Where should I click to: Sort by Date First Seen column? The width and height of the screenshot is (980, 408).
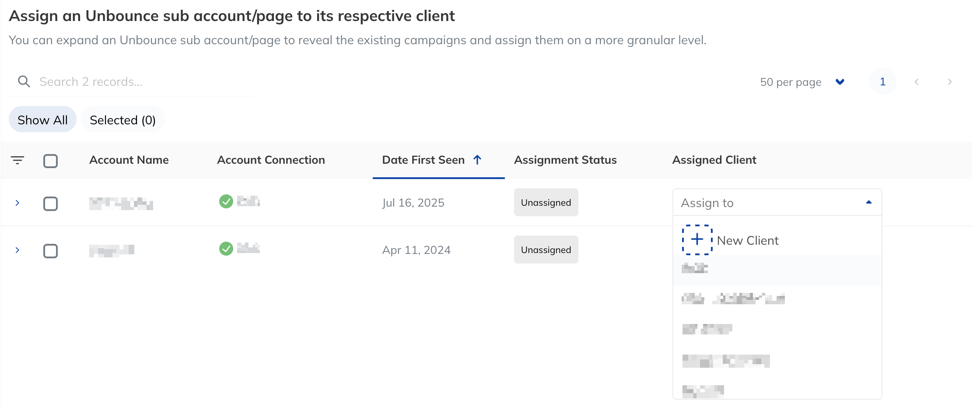click(423, 160)
